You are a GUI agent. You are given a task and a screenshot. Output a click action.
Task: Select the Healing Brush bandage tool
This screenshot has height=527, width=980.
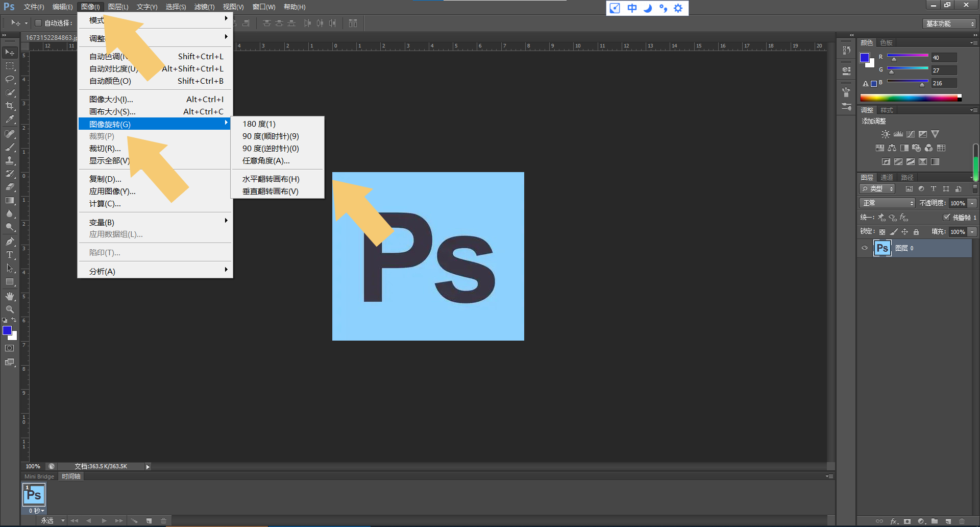(10, 134)
